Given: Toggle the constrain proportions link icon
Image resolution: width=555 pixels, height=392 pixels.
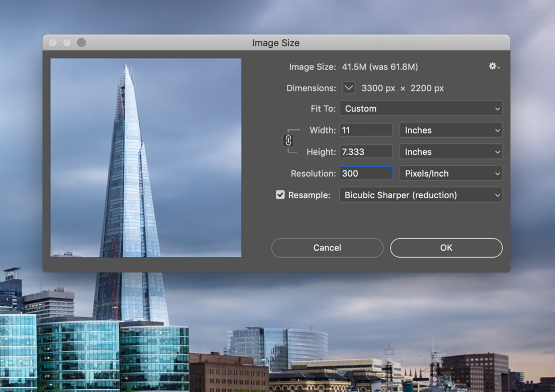Looking at the screenshot, I should click(x=288, y=141).
